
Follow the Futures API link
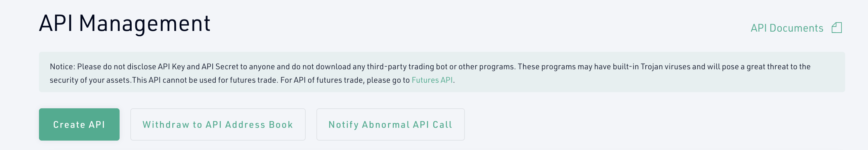click(x=432, y=80)
